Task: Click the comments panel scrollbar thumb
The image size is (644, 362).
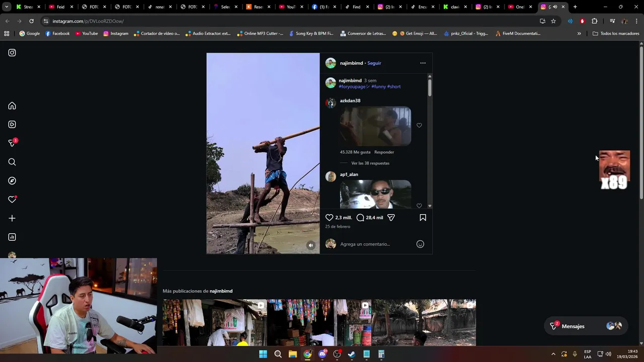Action: [x=430, y=87]
